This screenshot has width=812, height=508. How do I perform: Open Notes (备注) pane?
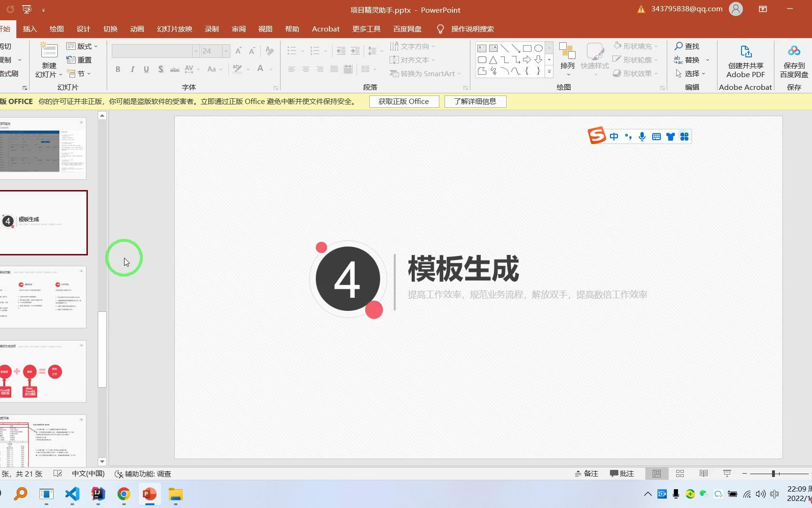[x=586, y=474]
